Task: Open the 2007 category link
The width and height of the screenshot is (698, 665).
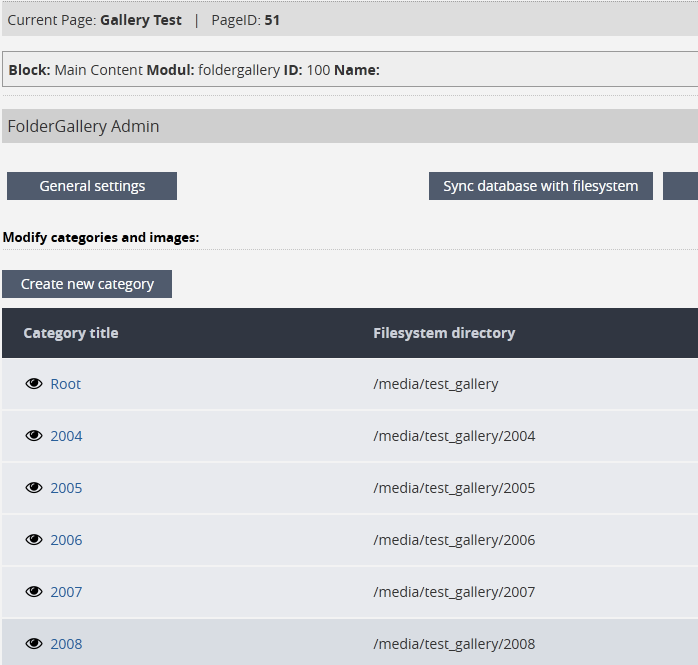Action: (x=66, y=592)
